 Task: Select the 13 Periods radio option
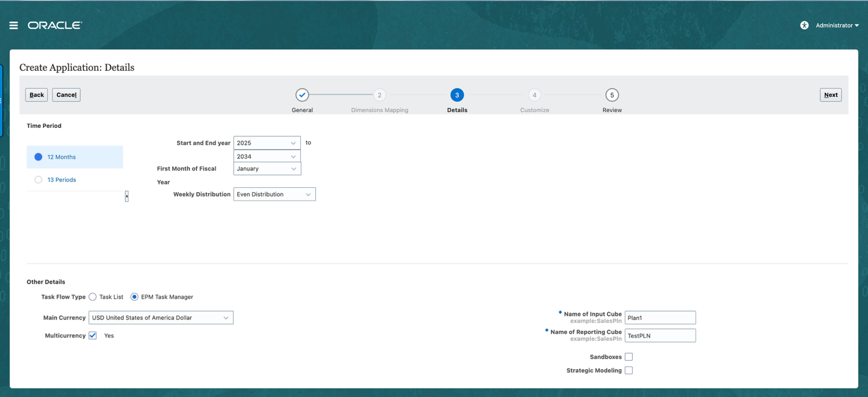[x=38, y=180]
